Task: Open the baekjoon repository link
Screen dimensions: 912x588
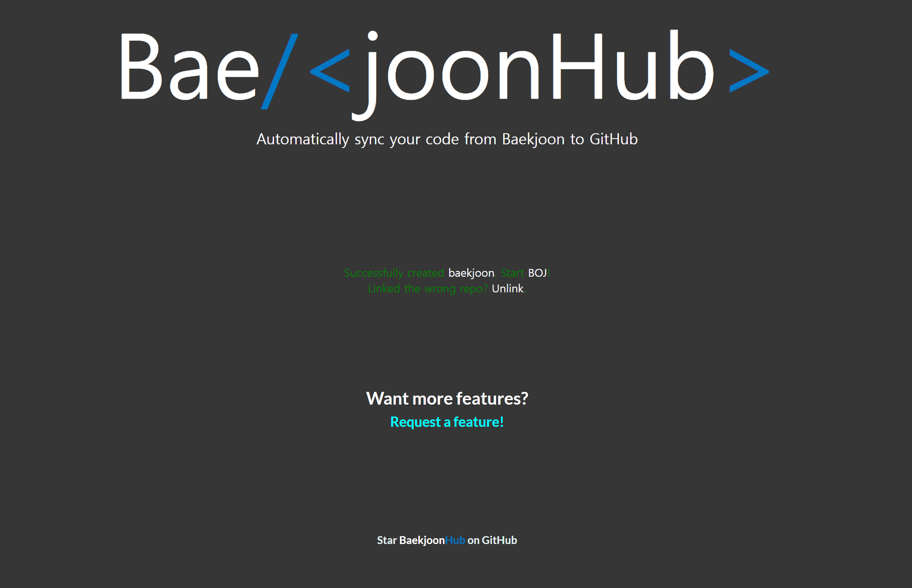Action: point(471,273)
